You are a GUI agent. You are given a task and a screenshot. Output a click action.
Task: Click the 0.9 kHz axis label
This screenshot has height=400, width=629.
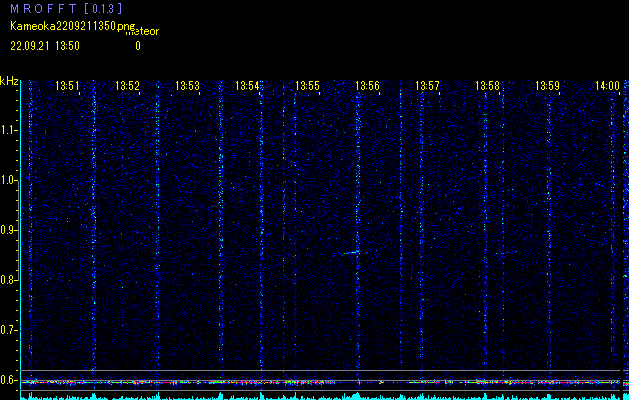(x=9, y=230)
